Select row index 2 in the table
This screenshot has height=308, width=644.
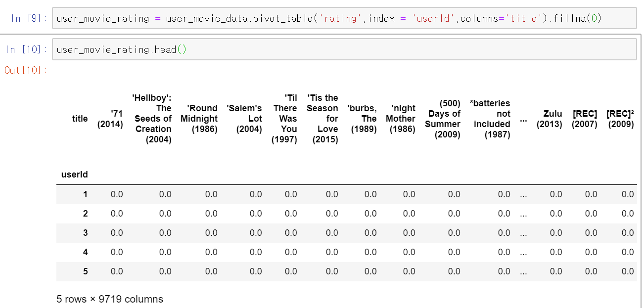85,214
